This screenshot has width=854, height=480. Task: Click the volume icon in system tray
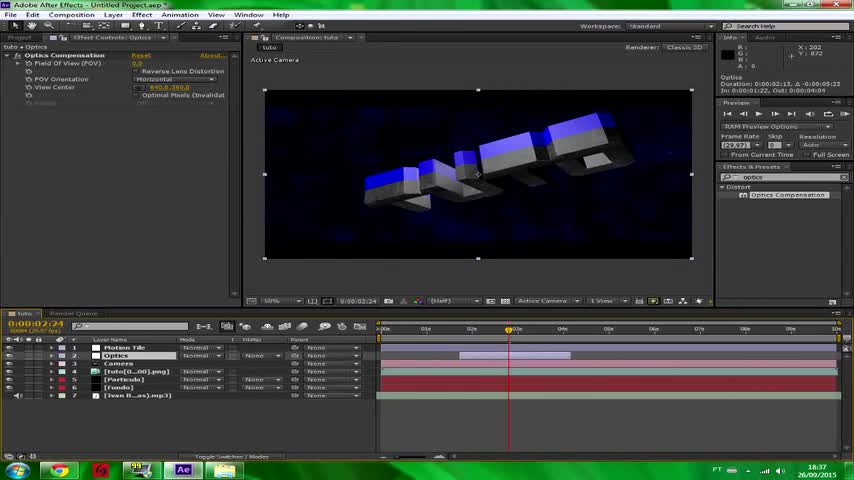(780, 471)
